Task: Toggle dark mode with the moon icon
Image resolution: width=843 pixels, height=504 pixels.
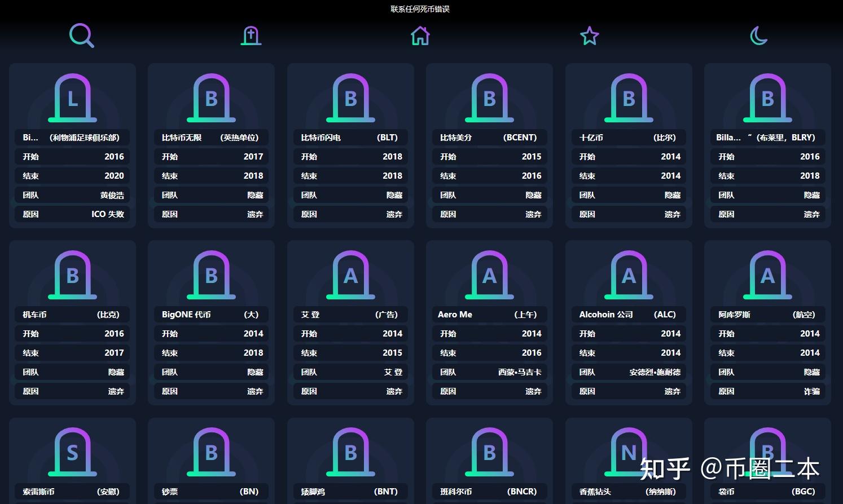Action: point(758,36)
